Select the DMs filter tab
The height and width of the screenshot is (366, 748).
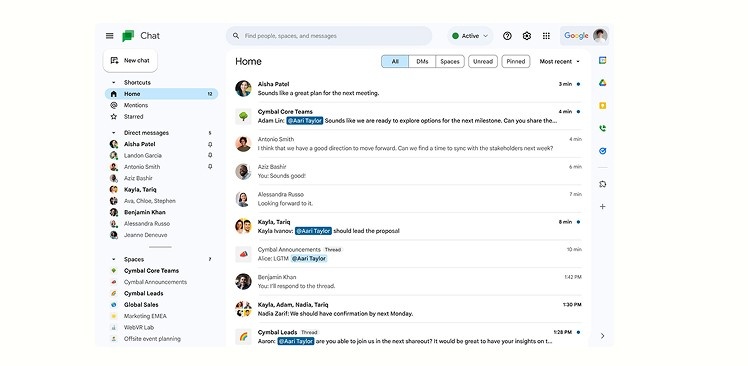pos(422,62)
